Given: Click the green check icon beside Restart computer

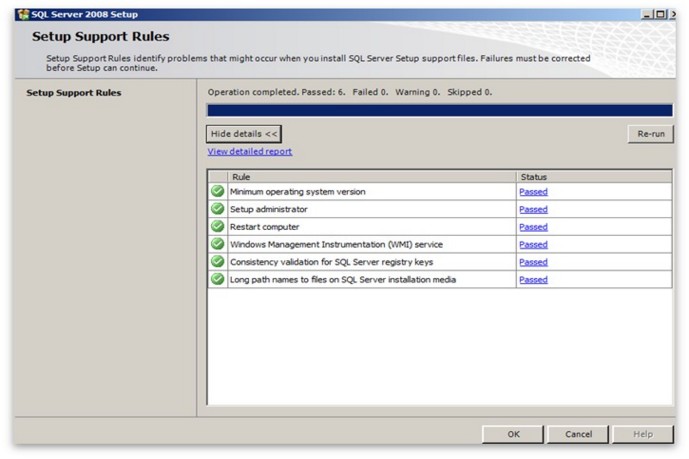Looking at the screenshot, I should click(x=218, y=226).
